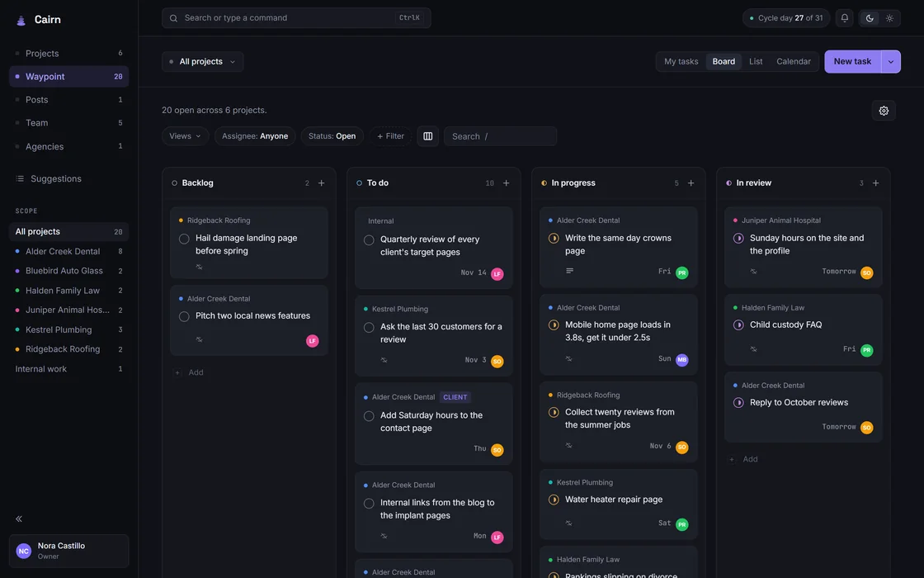Open Suggestions in sidebar
The width and height of the screenshot is (924, 578).
click(x=69, y=178)
